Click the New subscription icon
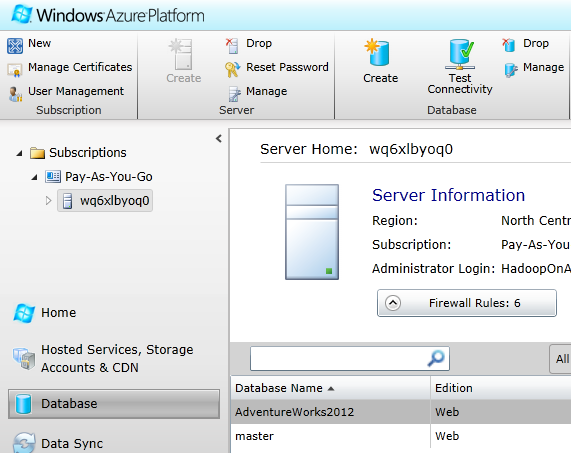The width and height of the screenshot is (571, 453). [15, 46]
